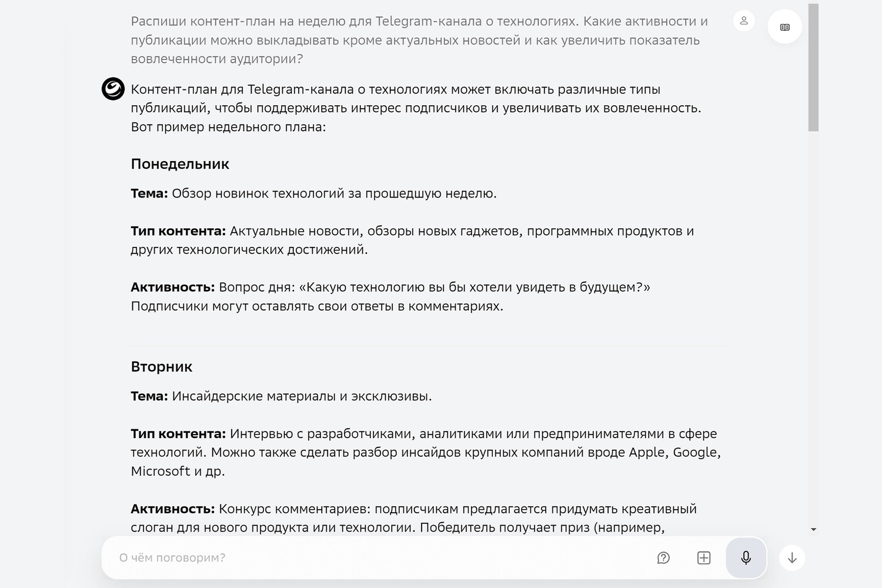Click the Tuesday 'Тема:' label
The height and width of the screenshot is (588, 882).
[x=149, y=396]
